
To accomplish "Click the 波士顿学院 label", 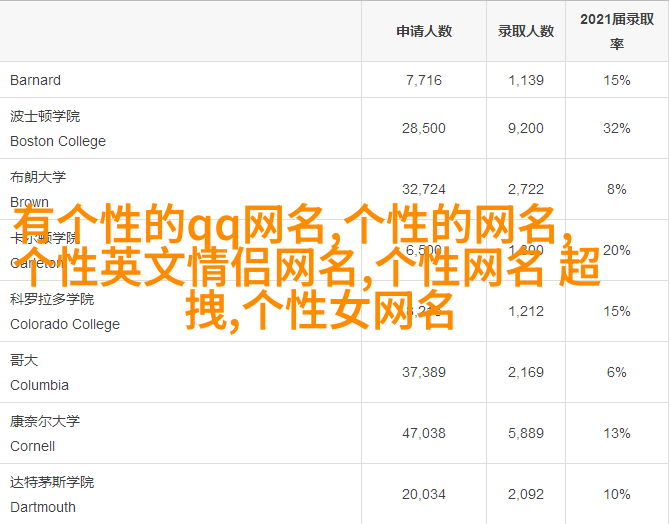I will [45, 116].
